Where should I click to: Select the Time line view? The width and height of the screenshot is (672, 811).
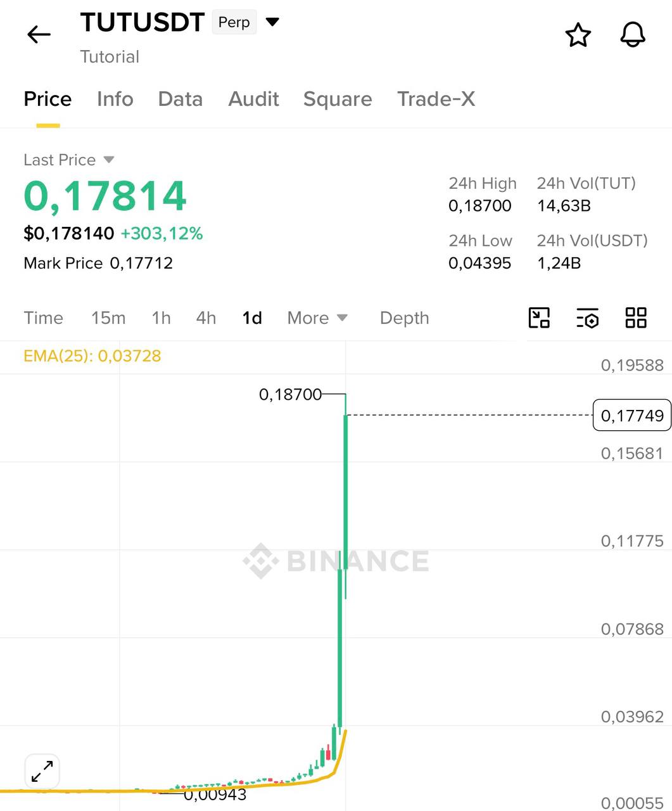[x=43, y=317]
